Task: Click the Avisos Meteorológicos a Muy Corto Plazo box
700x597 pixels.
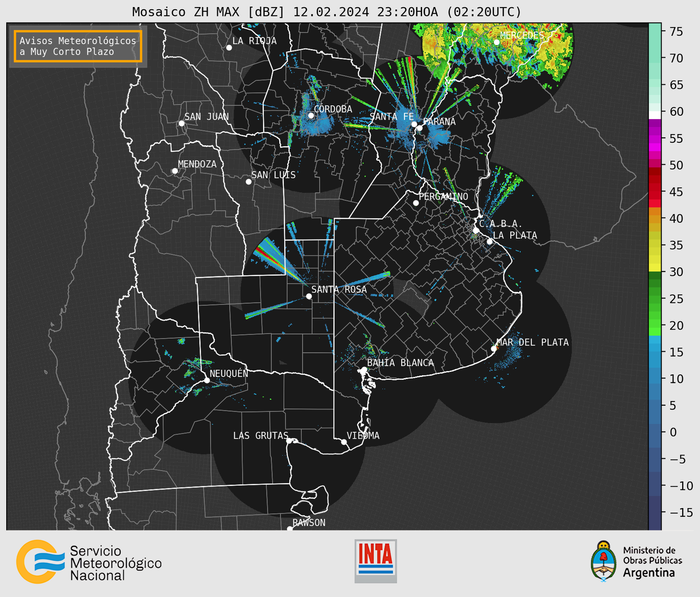Action: tap(78, 46)
